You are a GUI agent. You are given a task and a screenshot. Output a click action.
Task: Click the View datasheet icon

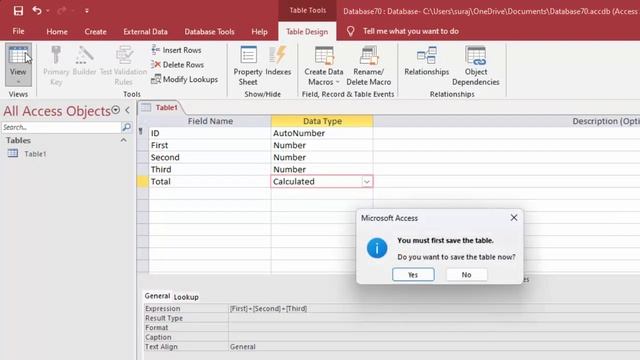pos(18,55)
